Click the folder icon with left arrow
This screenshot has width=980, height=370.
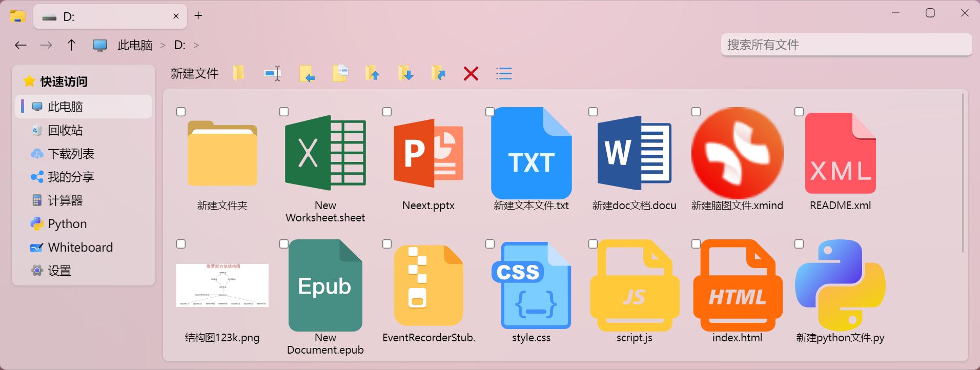[307, 73]
